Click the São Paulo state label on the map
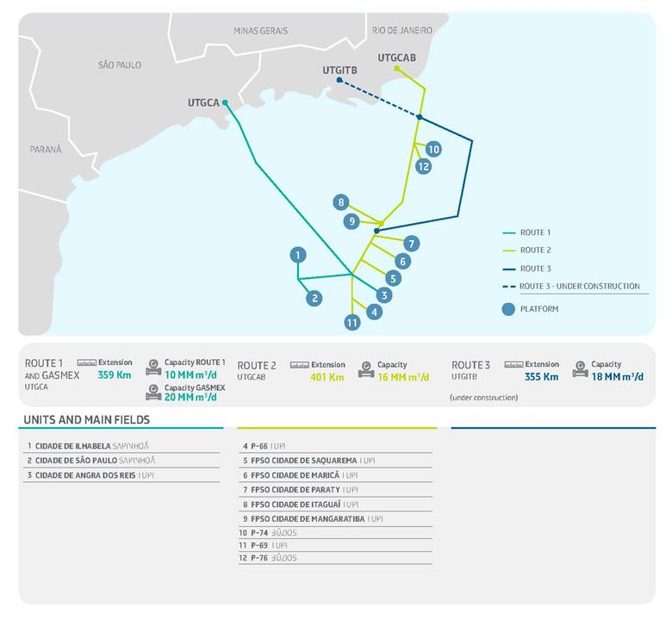The height and width of the screenshot is (619, 672). coord(120,65)
